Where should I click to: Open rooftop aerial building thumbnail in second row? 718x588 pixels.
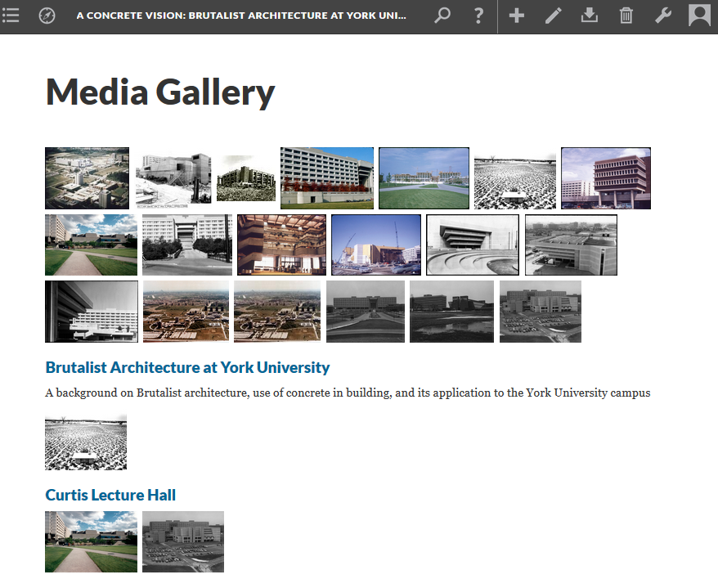[x=571, y=245]
